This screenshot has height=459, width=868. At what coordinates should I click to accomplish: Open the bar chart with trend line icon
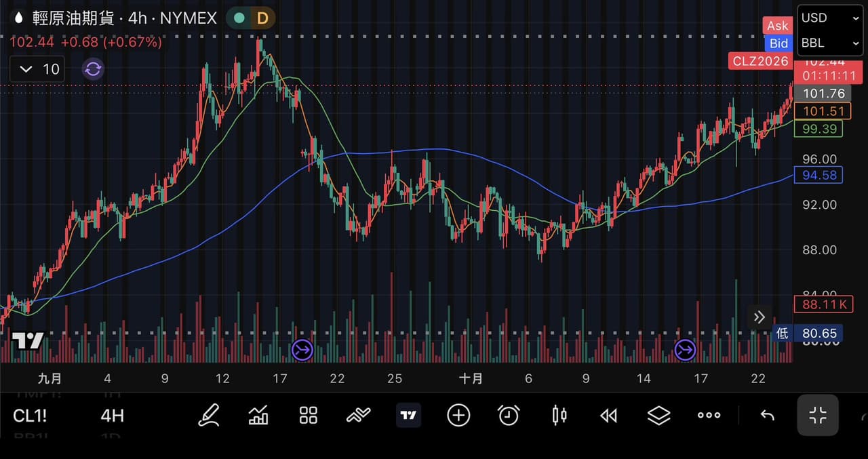(258, 415)
